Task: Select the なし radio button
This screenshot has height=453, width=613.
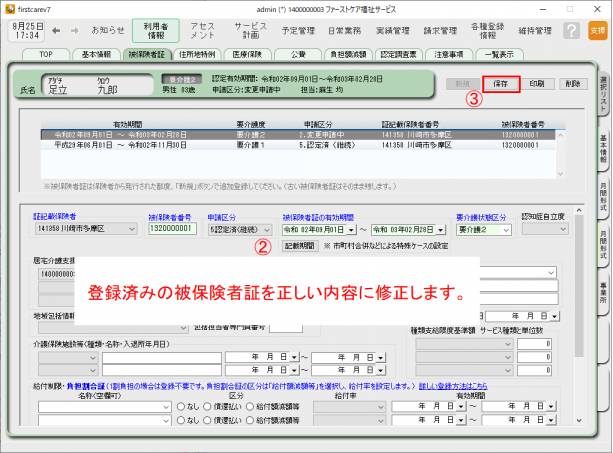Action: pos(181,407)
